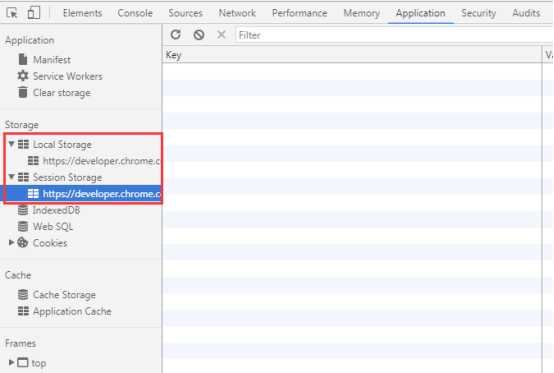Expand the top frame node
Image resolution: width=554 pixels, height=373 pixels.
click(11, 362)
